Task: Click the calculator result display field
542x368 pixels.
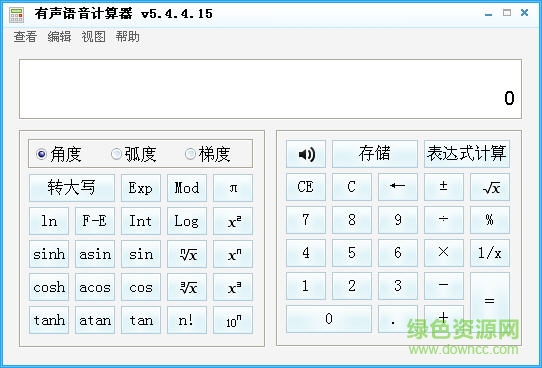Action: [270, 89]
